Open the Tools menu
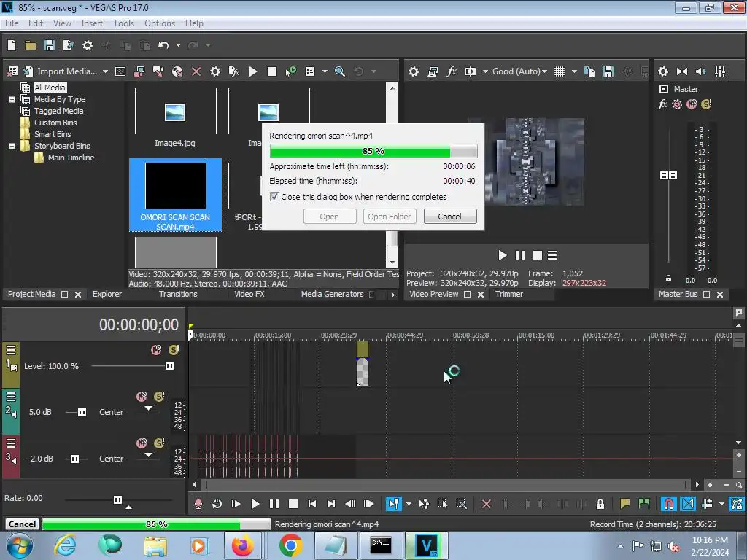The width and height of the screenshot is (747, 560). pos(123,23)
